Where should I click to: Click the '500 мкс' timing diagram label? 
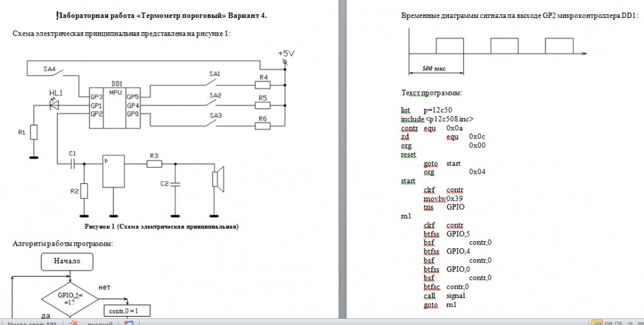[433, 68]
